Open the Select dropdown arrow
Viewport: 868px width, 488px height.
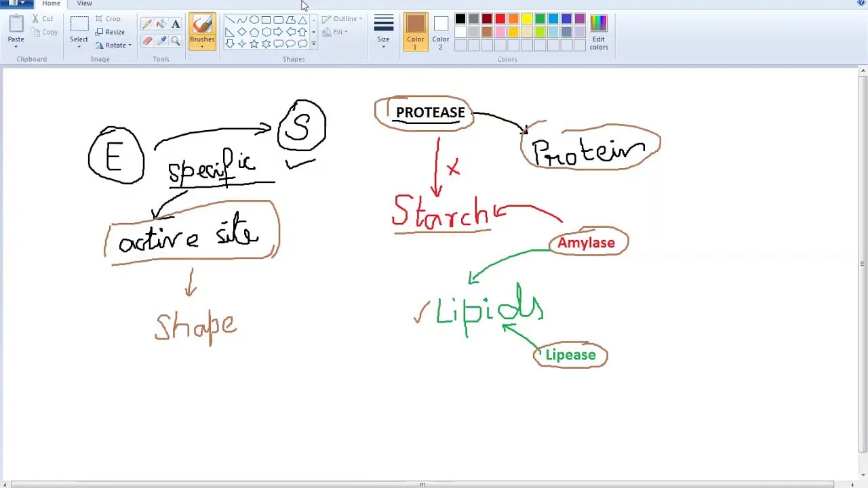click(79, 47)
